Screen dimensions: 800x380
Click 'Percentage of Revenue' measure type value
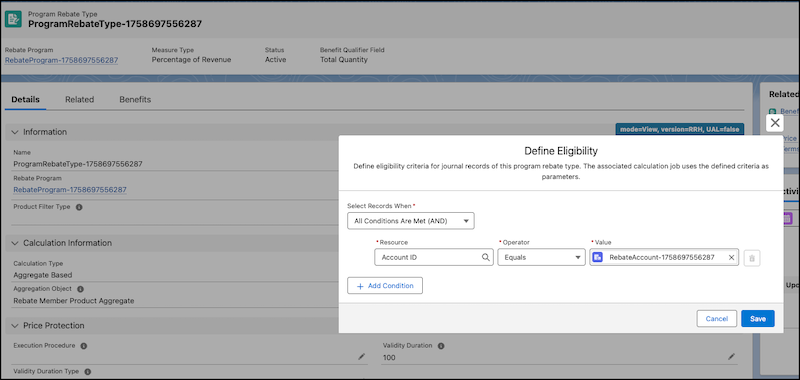(x=191, y=60)
